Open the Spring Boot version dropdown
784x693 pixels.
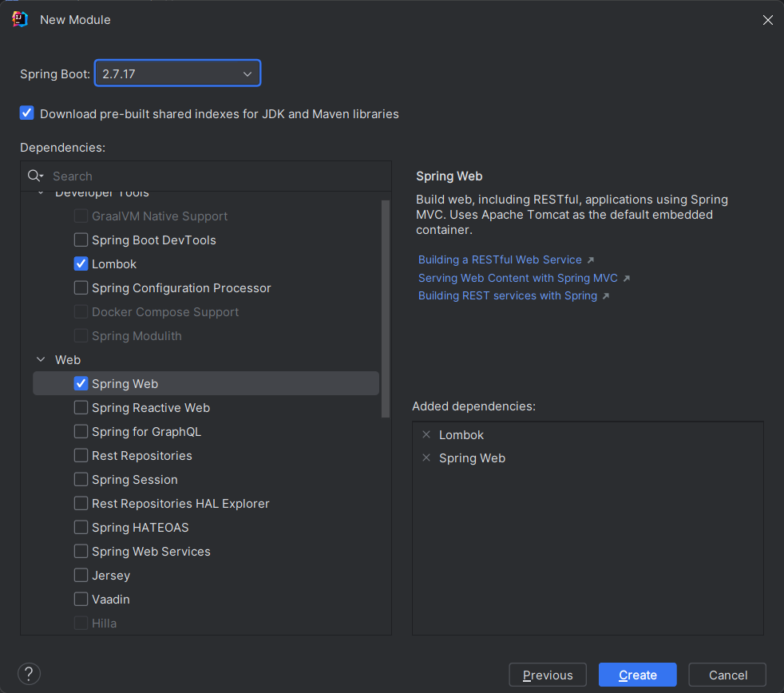pyautogui.click(x=177, y=74)
